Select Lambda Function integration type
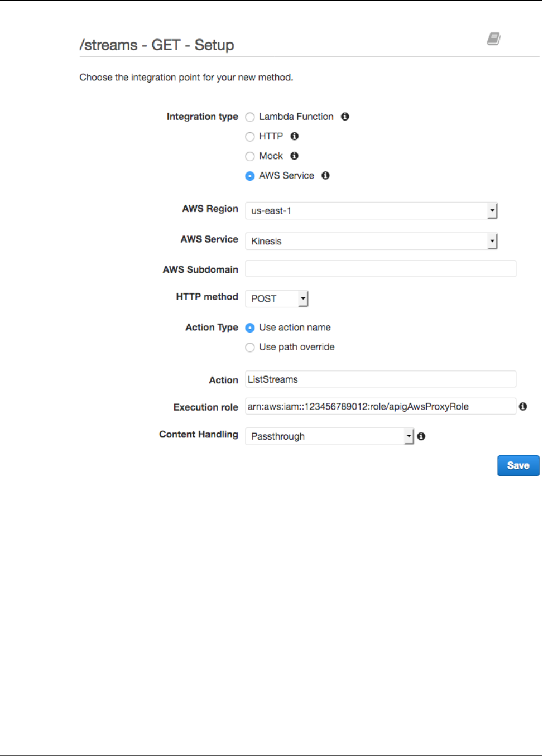 250,117
